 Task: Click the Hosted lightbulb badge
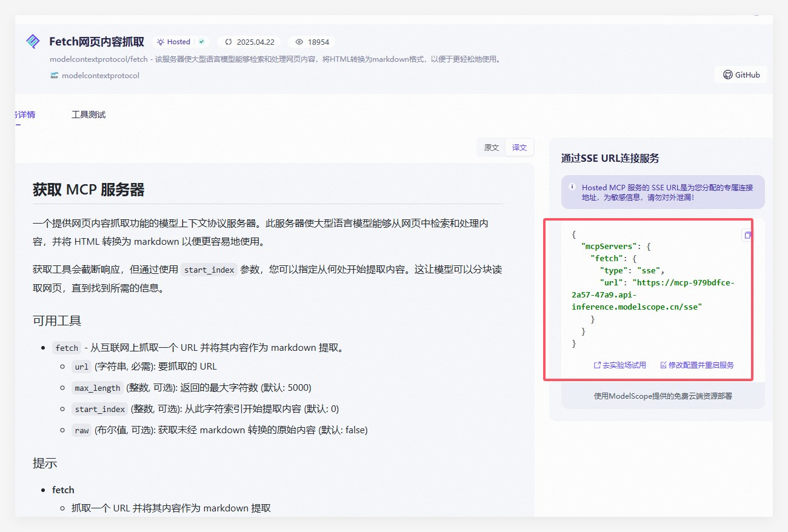coord(173,42)
